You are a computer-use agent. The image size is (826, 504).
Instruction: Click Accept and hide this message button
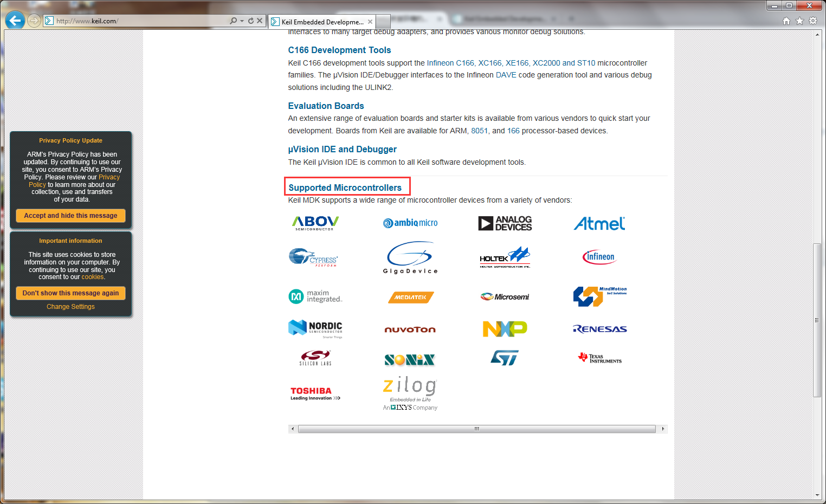tap(70, 216)
